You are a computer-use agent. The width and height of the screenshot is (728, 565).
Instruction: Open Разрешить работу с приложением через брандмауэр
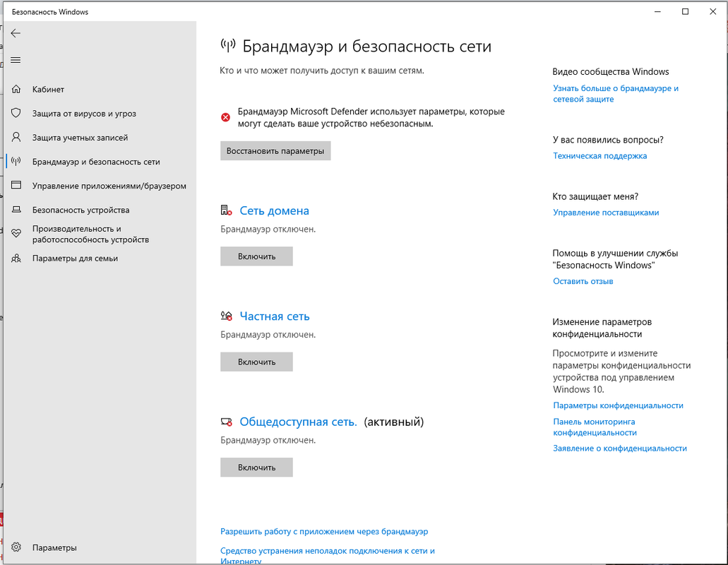[324, 531]
